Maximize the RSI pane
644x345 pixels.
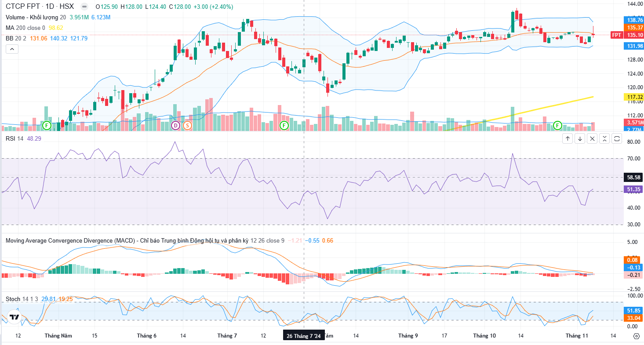coord(617,139)
